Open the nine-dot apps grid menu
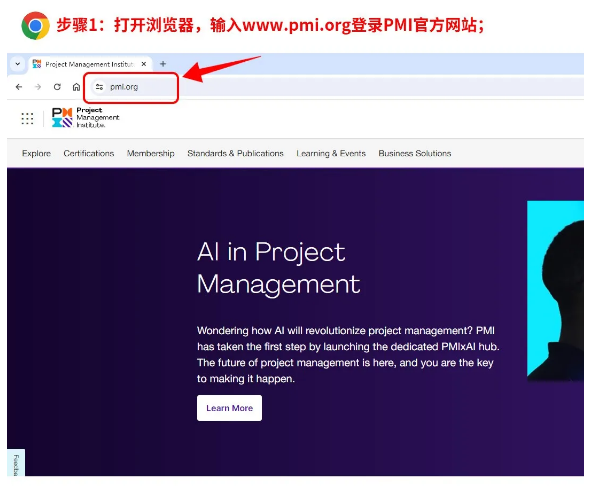595x488 pixels. tap(27, 118)
